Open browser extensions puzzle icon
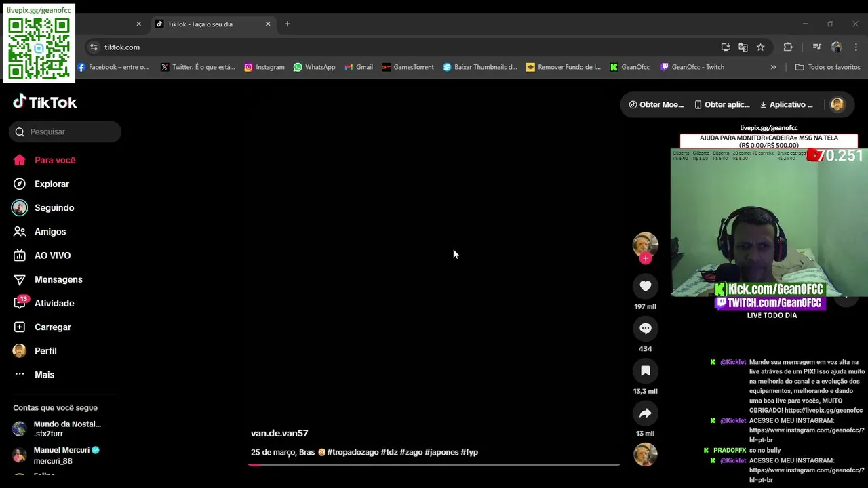868x488 pixels. click(787, 47)
